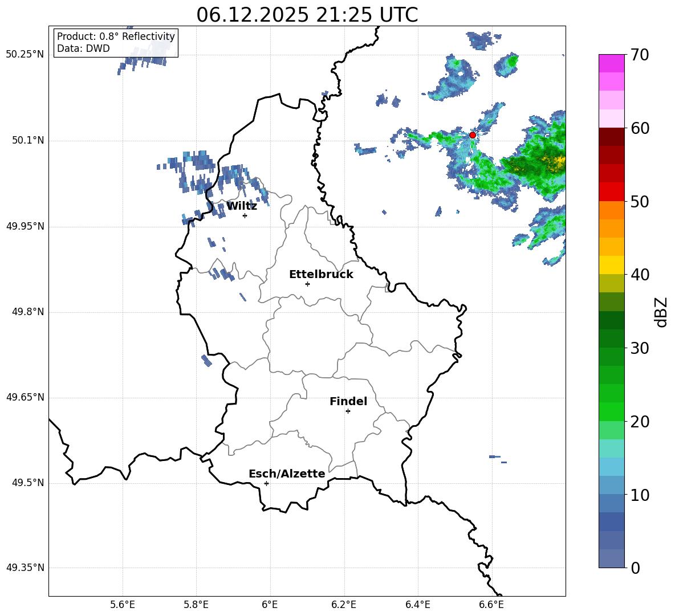This screenshot has height=616, width=675.
Task: Click the 5.6°E longitude label
Action: click(x=123, y=605)
